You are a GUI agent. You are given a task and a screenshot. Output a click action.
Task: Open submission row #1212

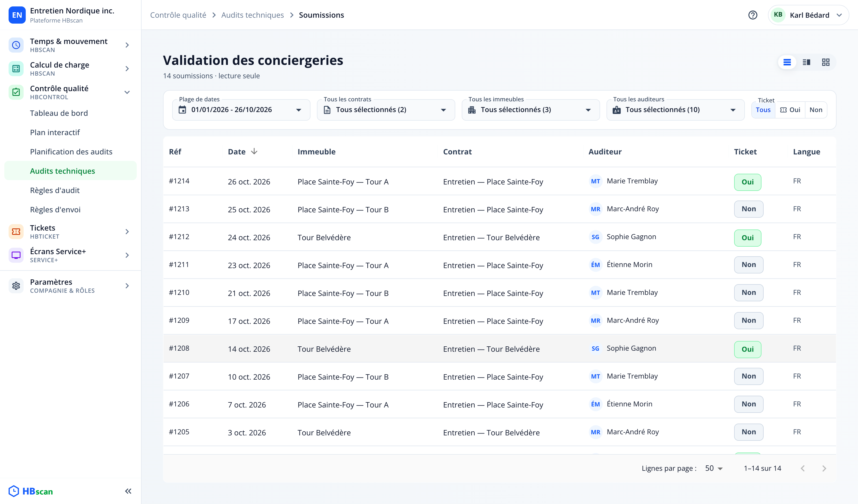(500, 237)
